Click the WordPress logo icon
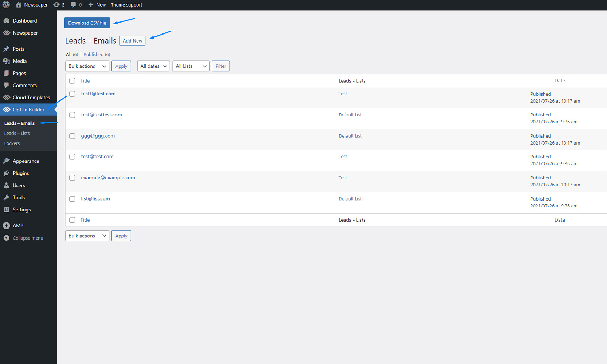607x364 pixels. 6,5
